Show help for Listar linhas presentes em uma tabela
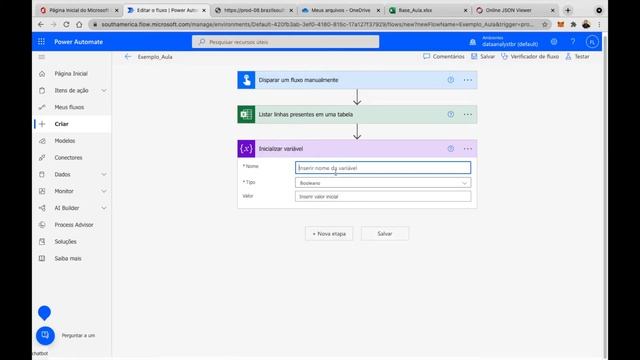The image size is (640, 360). point(451,114)
